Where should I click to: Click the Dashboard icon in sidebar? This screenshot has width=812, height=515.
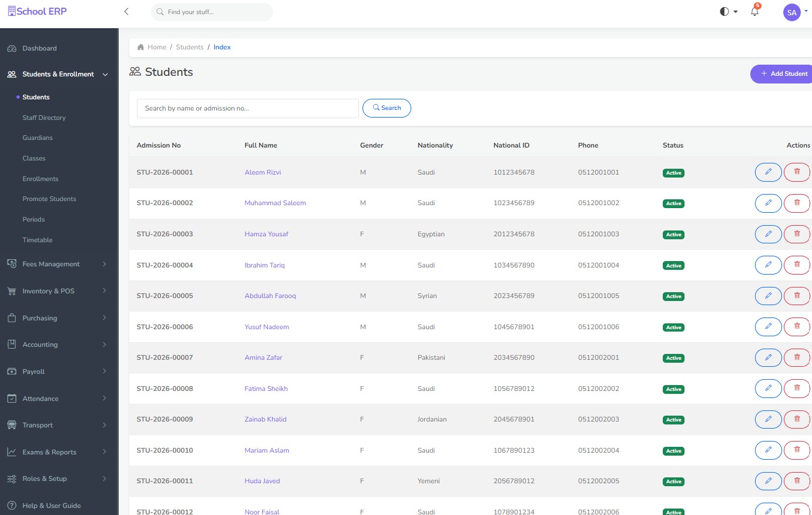pos(12,48)
